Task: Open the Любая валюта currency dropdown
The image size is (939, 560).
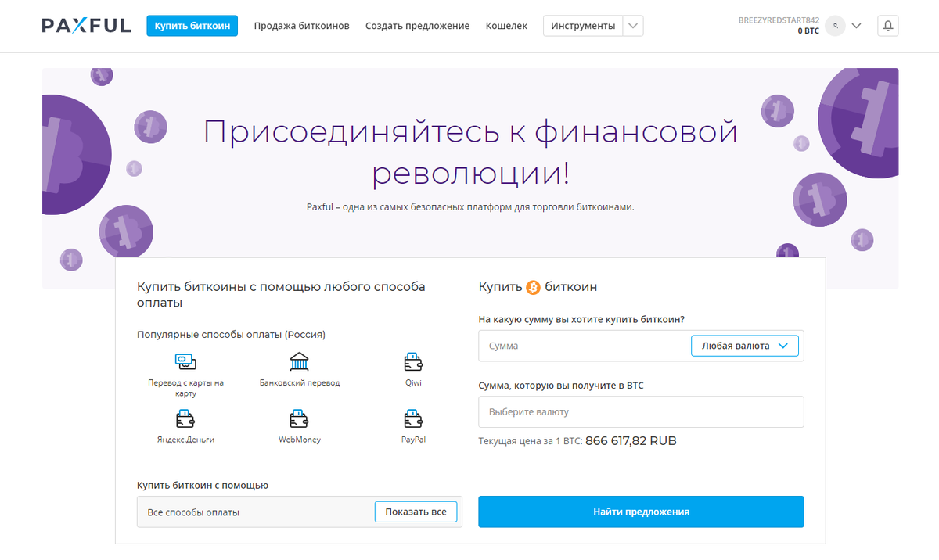Action: click(745, 346)
